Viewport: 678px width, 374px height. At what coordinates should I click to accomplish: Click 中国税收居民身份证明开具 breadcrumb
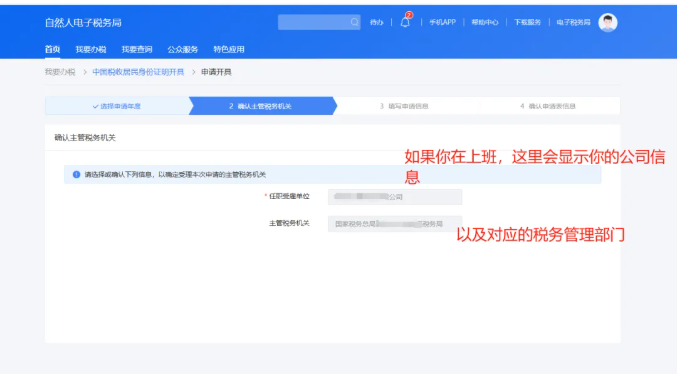click(x=138, y=72)
